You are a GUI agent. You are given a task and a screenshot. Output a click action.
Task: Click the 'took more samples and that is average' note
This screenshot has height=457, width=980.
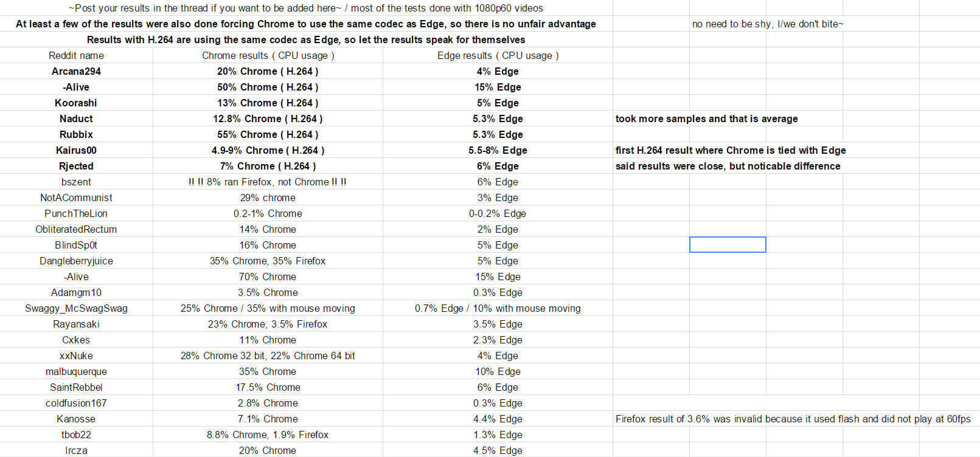[x=706, y=119]
